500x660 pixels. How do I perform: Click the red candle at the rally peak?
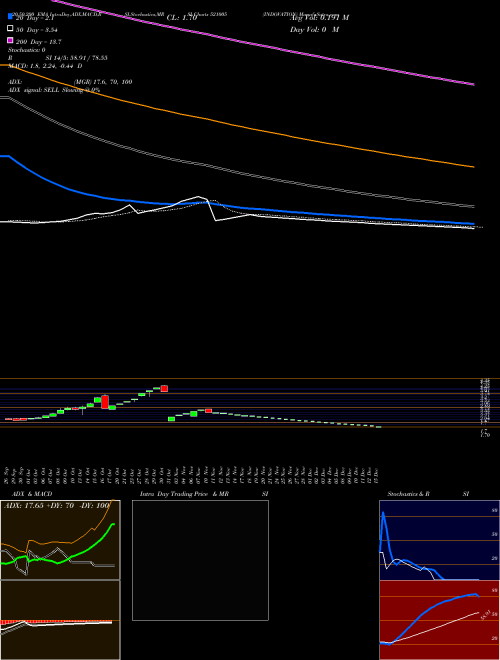pos(164,389)
